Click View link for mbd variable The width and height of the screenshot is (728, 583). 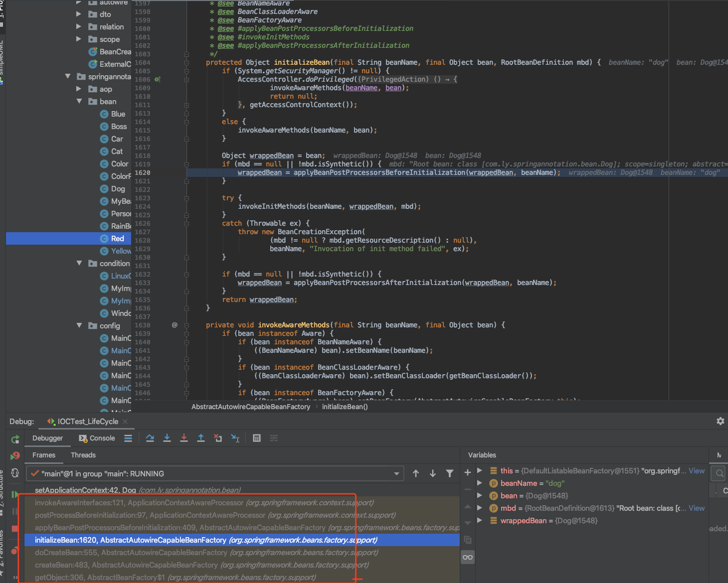tap(697, 508)
